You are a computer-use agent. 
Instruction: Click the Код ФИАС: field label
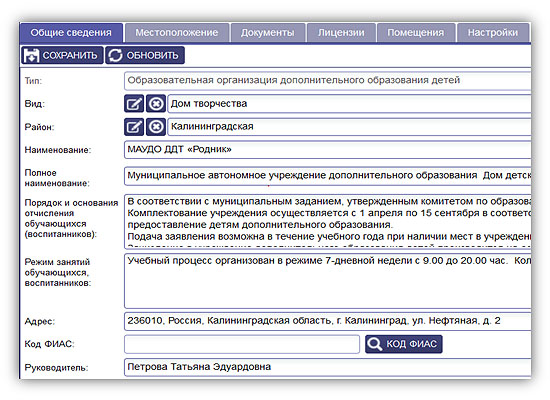(x=49, y=344)
